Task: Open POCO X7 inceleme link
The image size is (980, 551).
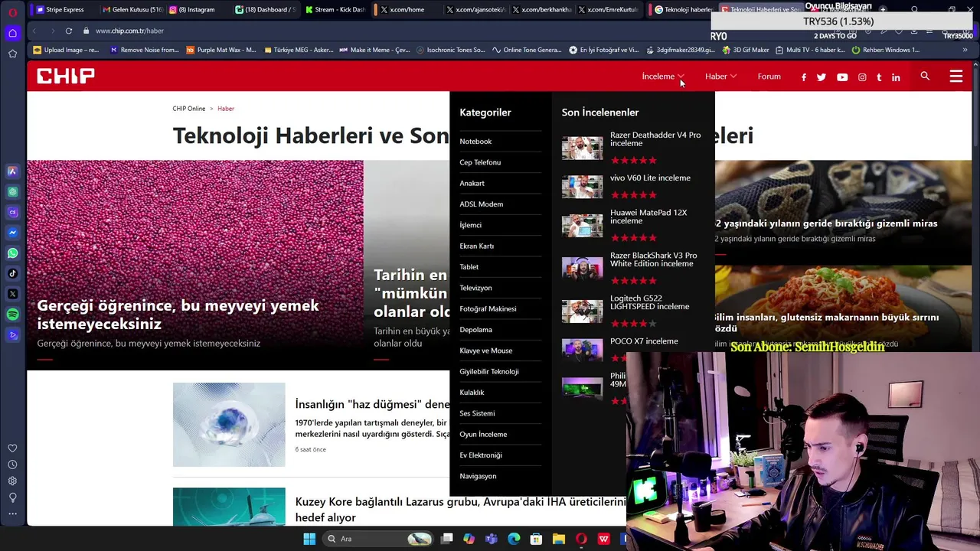Action: pos(644,341)
